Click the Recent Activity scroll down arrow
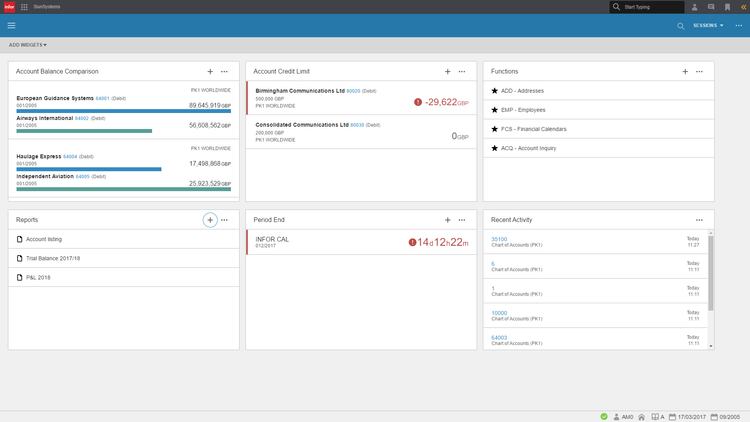Viewport: 750px width, 422px height. point(710,346)
